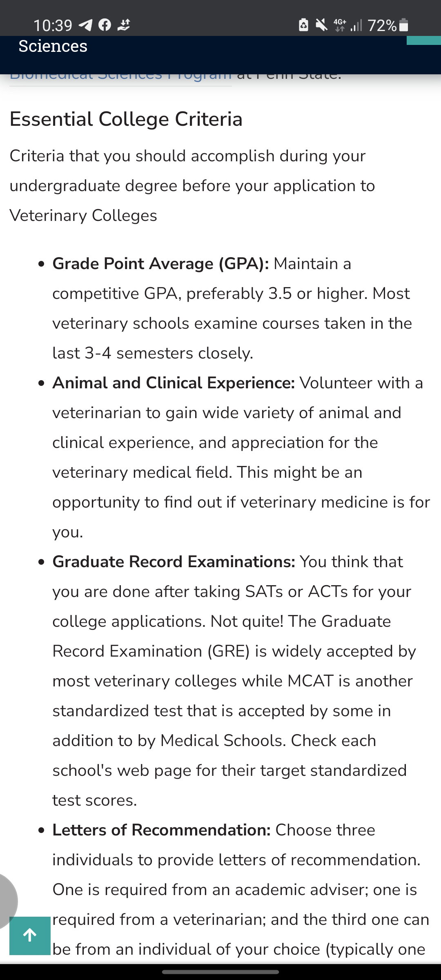Tap the gray floating circle at left edge

pyautogui.click(x=8, y=900)
